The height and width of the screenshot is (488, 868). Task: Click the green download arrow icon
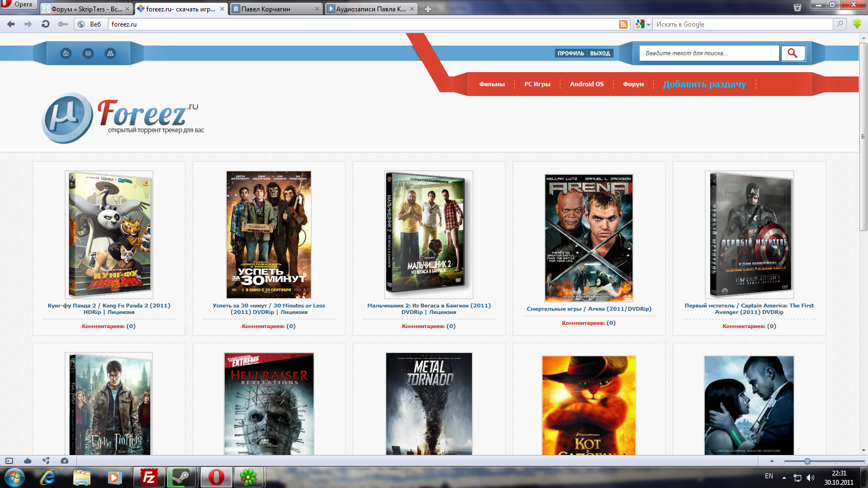857,24
